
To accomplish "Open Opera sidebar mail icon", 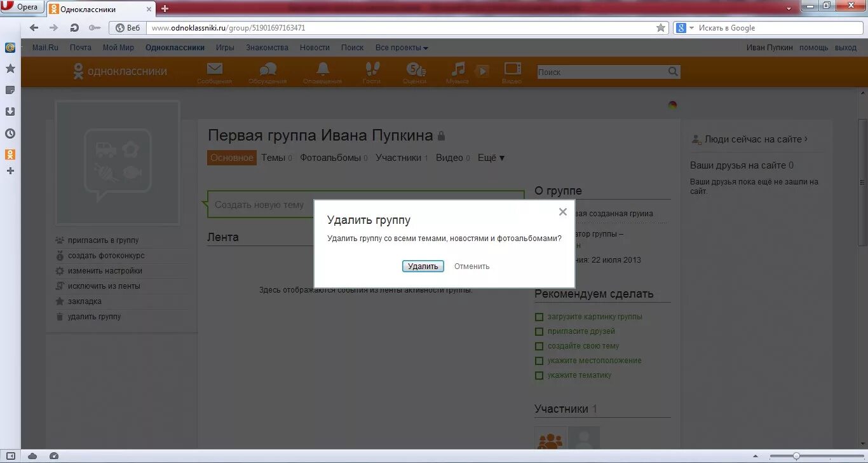I will [x=10, y=48].
